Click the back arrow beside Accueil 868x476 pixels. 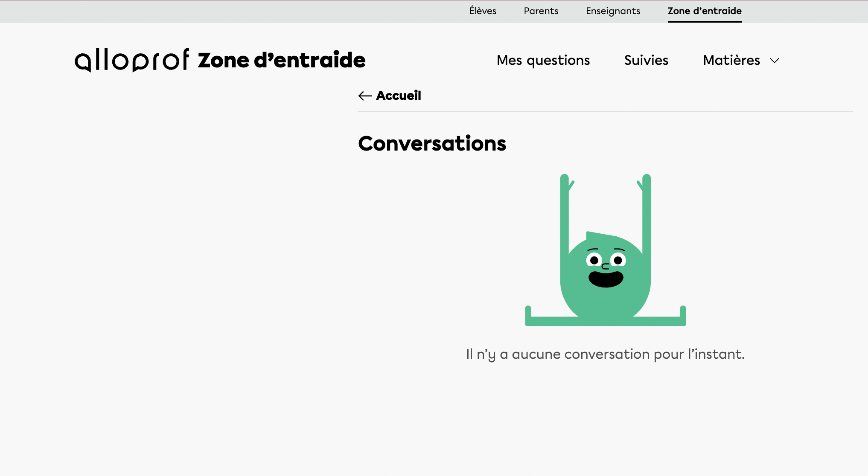coord(365,96)
